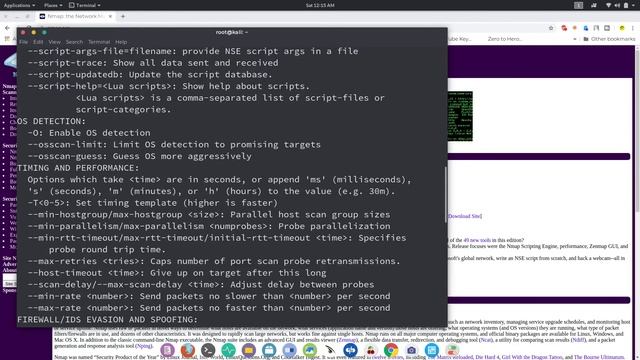
Task: Open the terminal File menu
Action: click(x=23, y=42)
